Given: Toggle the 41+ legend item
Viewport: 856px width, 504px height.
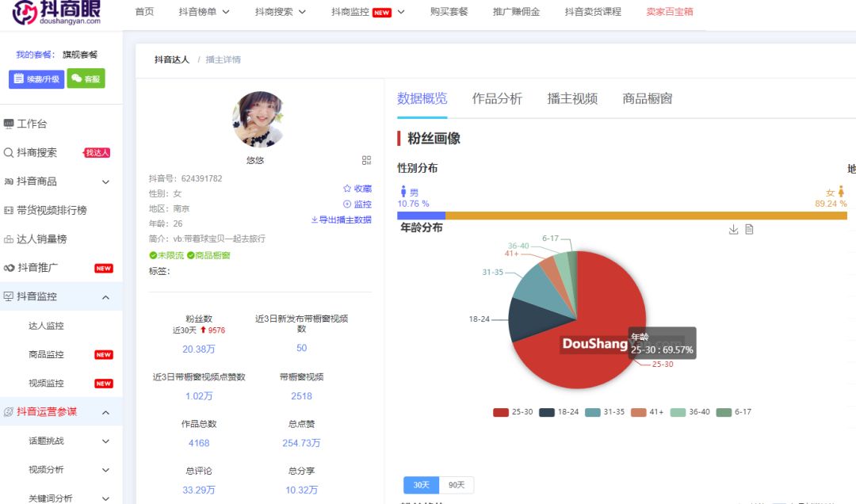Looking at the screenshot, I should 647,412.
